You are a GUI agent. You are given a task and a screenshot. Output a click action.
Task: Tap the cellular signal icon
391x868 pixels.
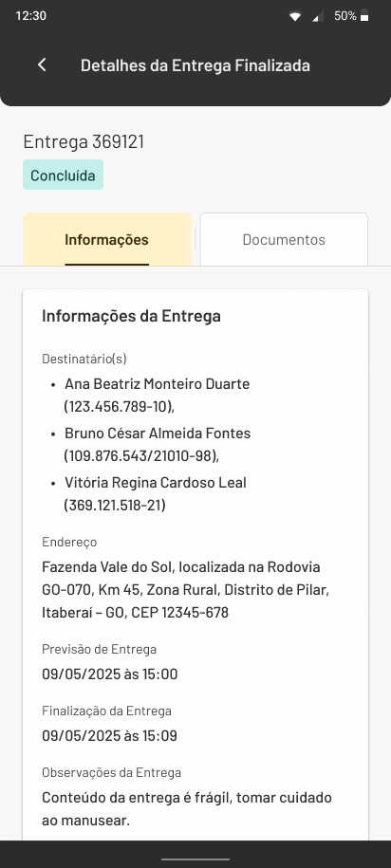(318, 17)
